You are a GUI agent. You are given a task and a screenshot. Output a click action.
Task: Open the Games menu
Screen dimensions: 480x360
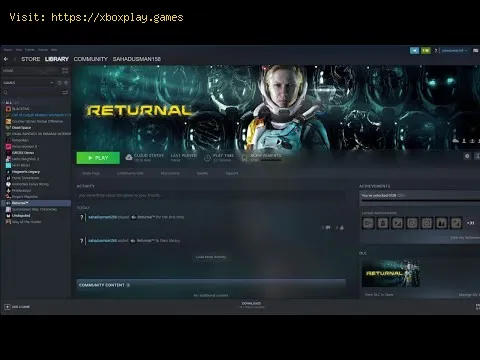[43, 50]
